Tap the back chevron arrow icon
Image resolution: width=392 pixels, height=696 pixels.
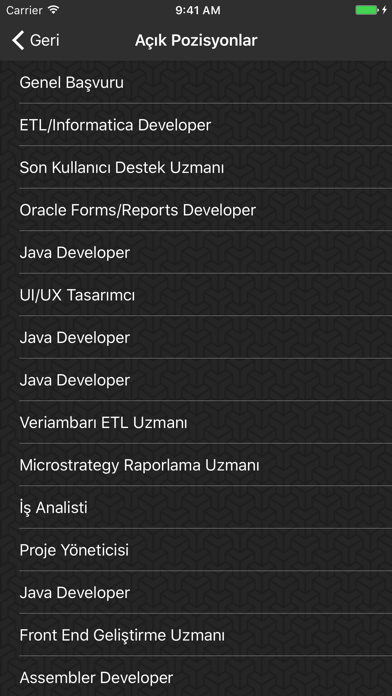pyautogui.click(x=18, y=40)
